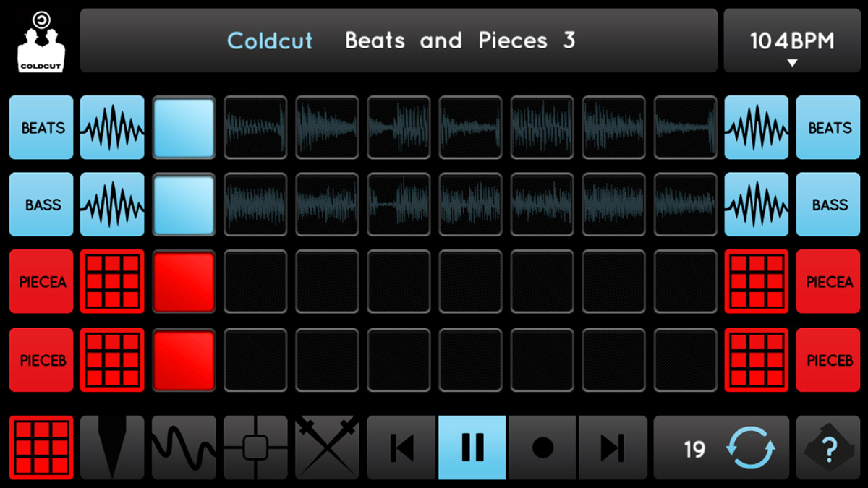Tap first empty dark pad in PIECEB row
The height and width of the screenshot is (488, 868).
tap(255, 359)
